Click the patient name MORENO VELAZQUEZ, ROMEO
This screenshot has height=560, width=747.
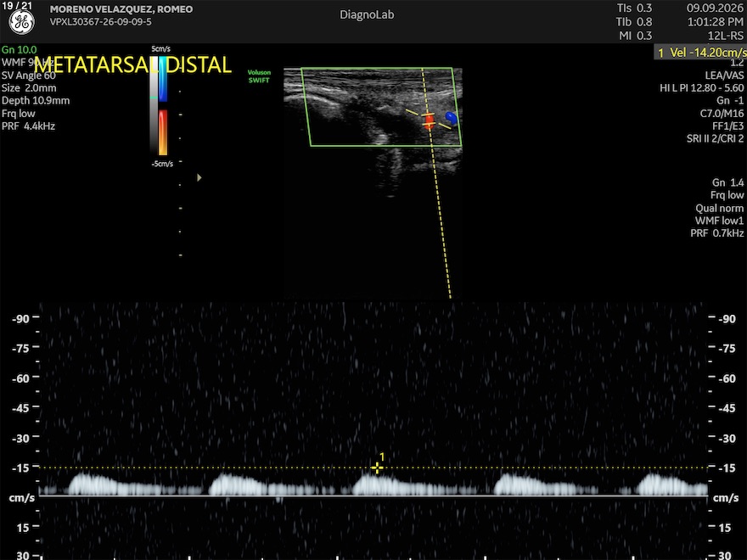[x=121, y=9]
